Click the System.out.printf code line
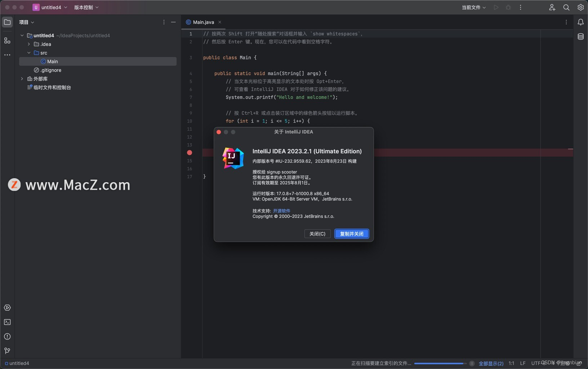The height and width of the screenshot is (369, 588). 282,97
